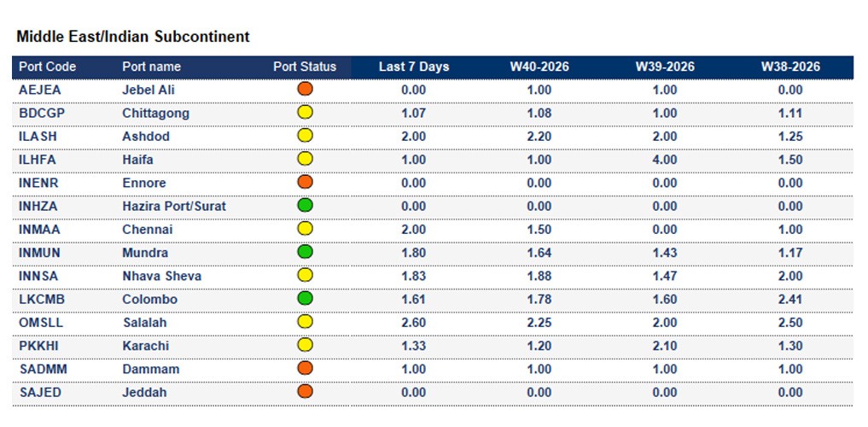The width and height of the screenshot is (868, 427).
Task: Click the W39-2026 column header
Action: click(665, 67)
